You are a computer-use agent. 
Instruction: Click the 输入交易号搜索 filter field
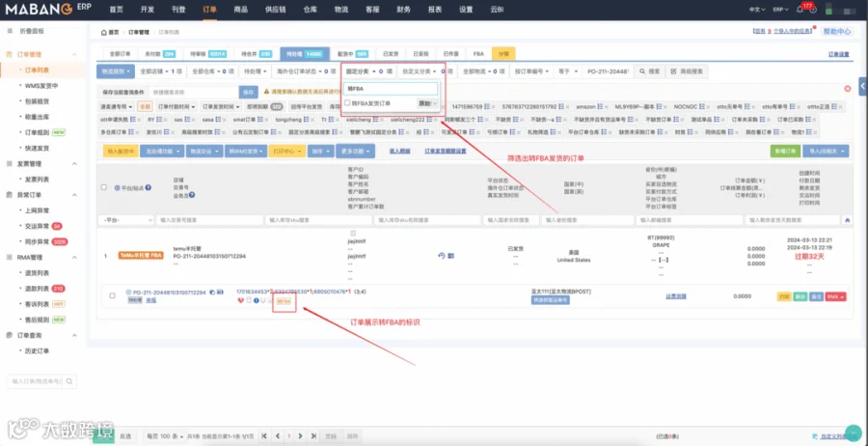210,220
